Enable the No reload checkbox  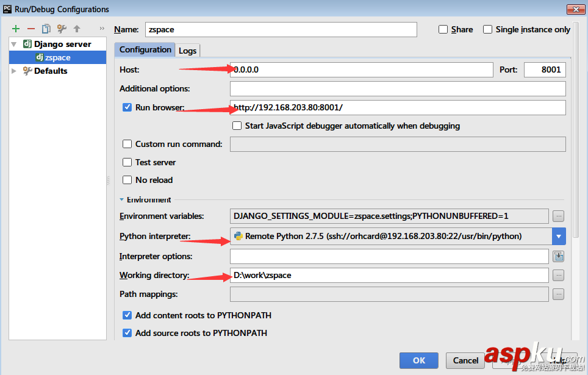[x=127, y=180]
